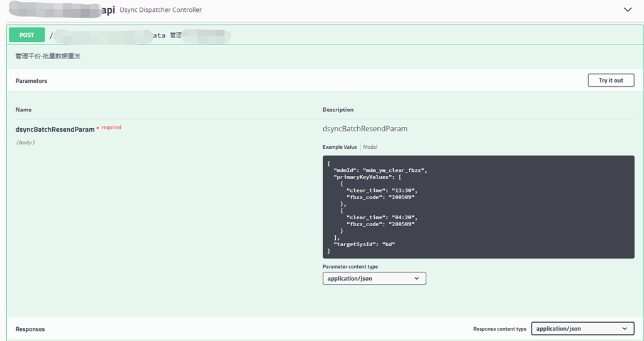Click the Description column header

[x=338, y=110]
